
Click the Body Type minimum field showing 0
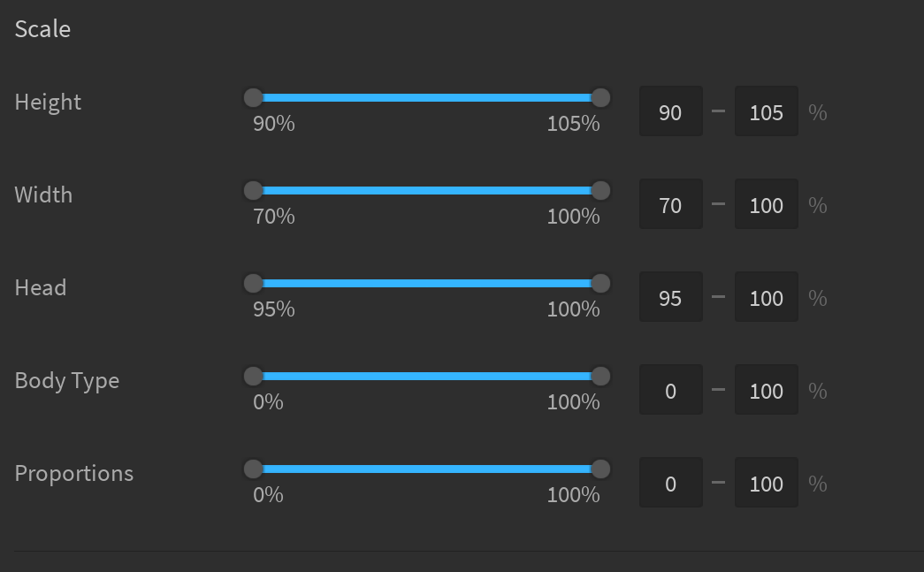point(670,389)
